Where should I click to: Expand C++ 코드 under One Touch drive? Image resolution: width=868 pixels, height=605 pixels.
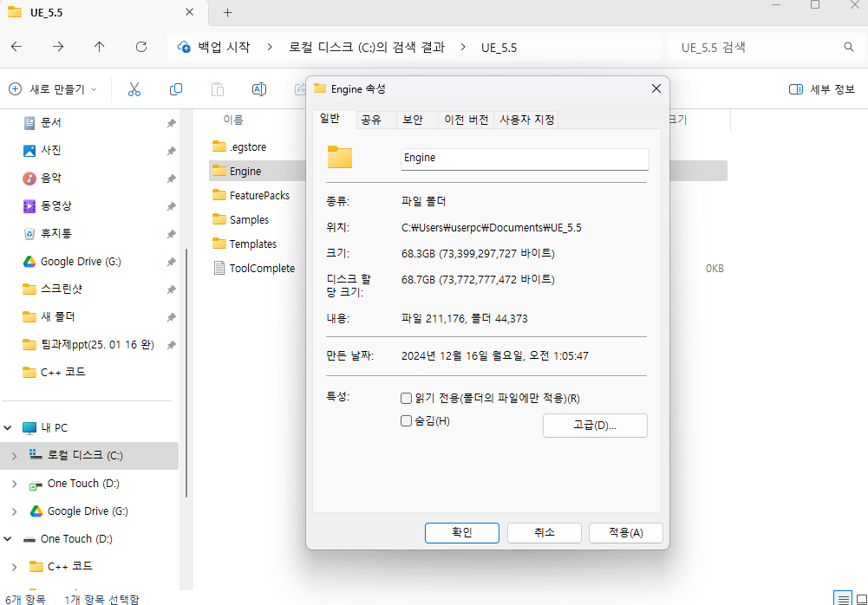[15, 566]
